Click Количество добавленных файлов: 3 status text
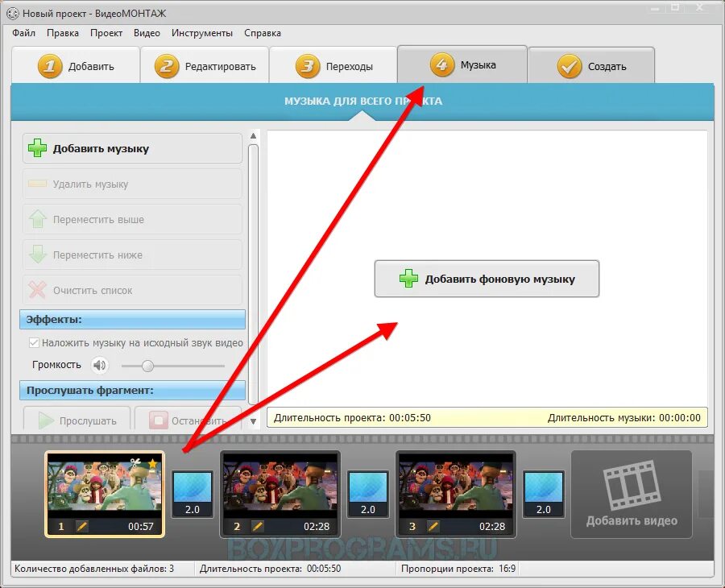This screenshot has width=725, height=588. click(94, 569)
